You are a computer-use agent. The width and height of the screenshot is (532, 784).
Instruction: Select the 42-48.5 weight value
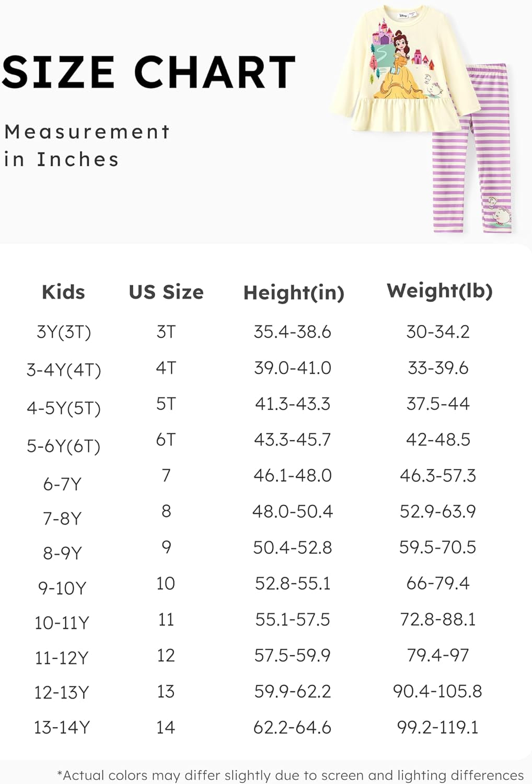coord(438,440)
